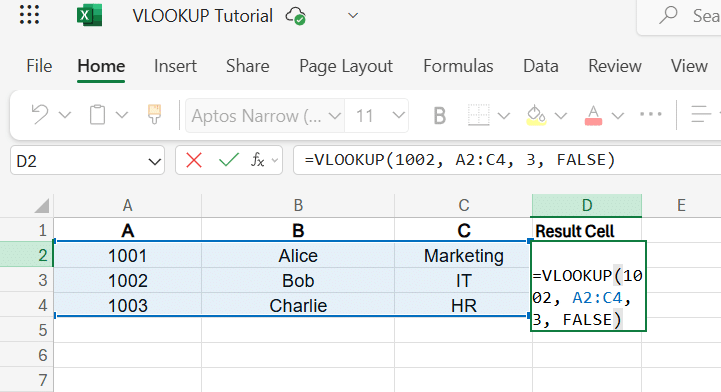Viewport: 721px width, 392px height.
Task: Open Insert Function fx button
Action: (258, 160)
